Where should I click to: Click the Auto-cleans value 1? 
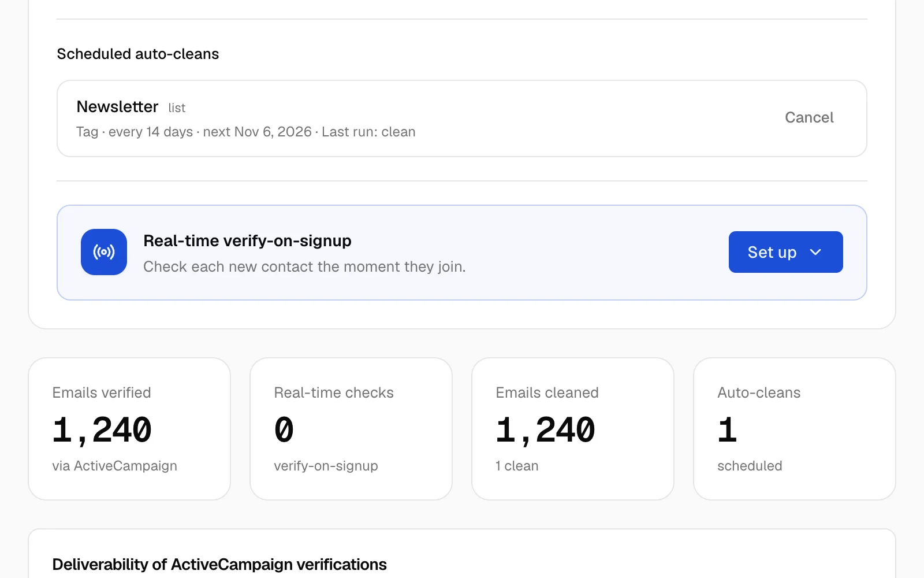[727, 430]
